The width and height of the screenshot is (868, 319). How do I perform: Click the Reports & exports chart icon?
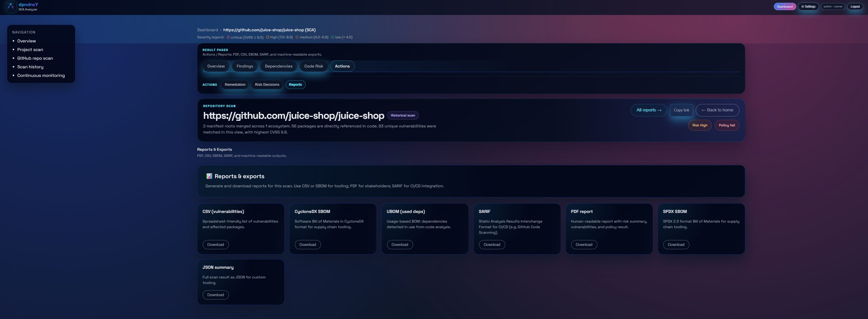(209, 176)
